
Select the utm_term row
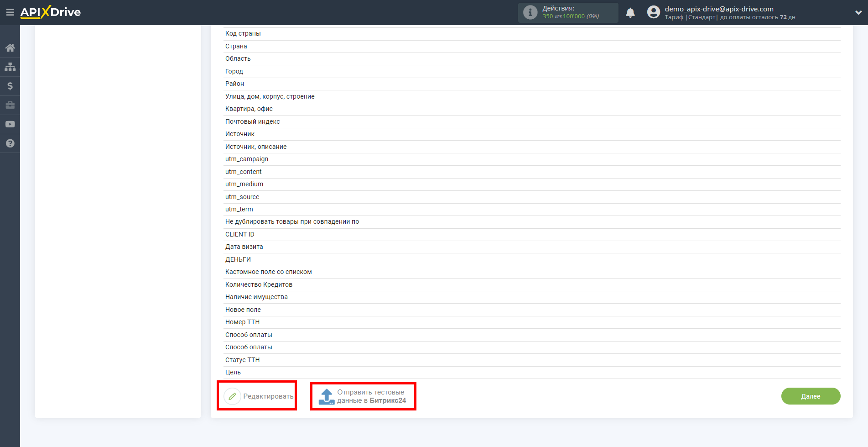tap(532, 210)
